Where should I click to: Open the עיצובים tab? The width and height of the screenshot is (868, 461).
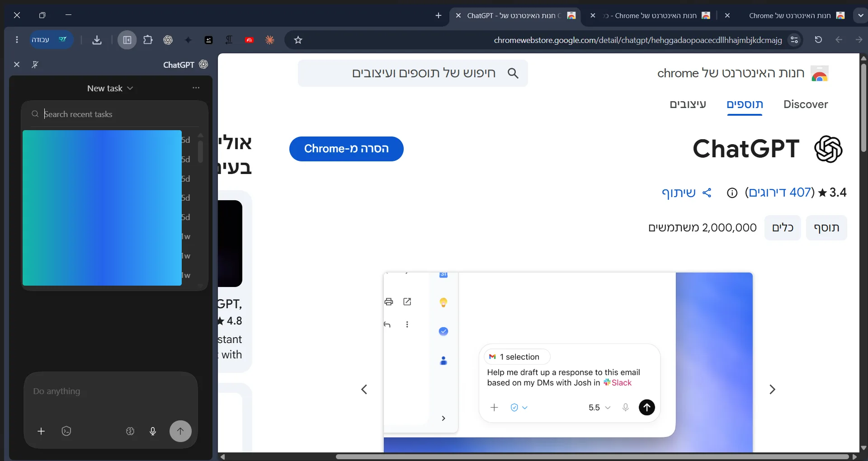688,104
